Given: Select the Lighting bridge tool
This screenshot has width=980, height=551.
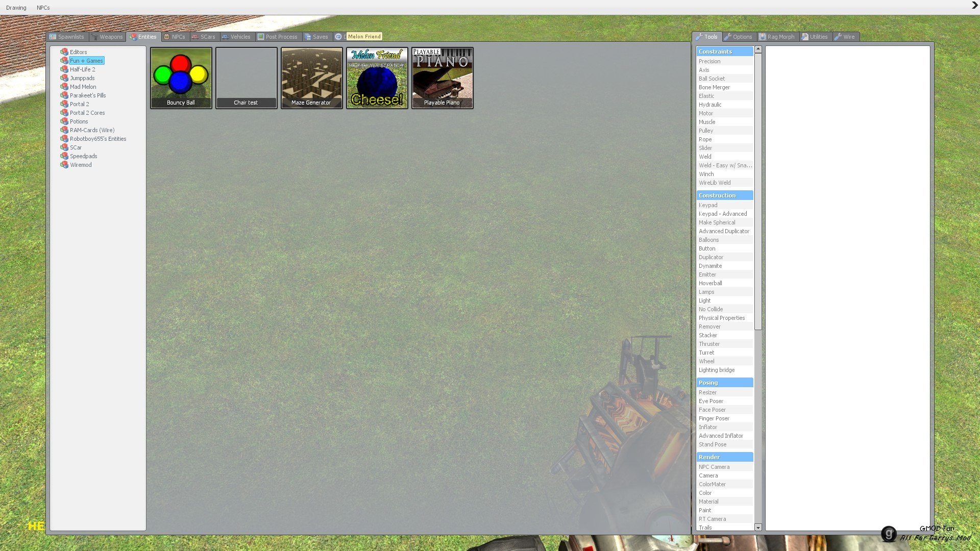Looking at the screenshot, I should (x=725, y=370).
